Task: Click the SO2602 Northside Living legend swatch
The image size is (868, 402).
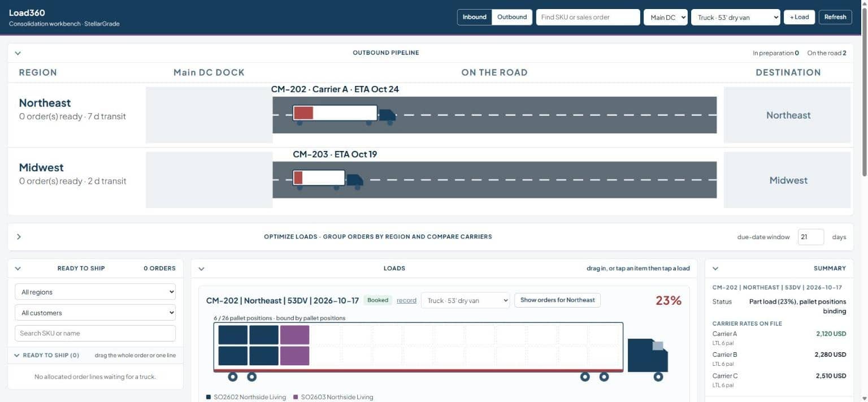Action: tap(209, 397)
